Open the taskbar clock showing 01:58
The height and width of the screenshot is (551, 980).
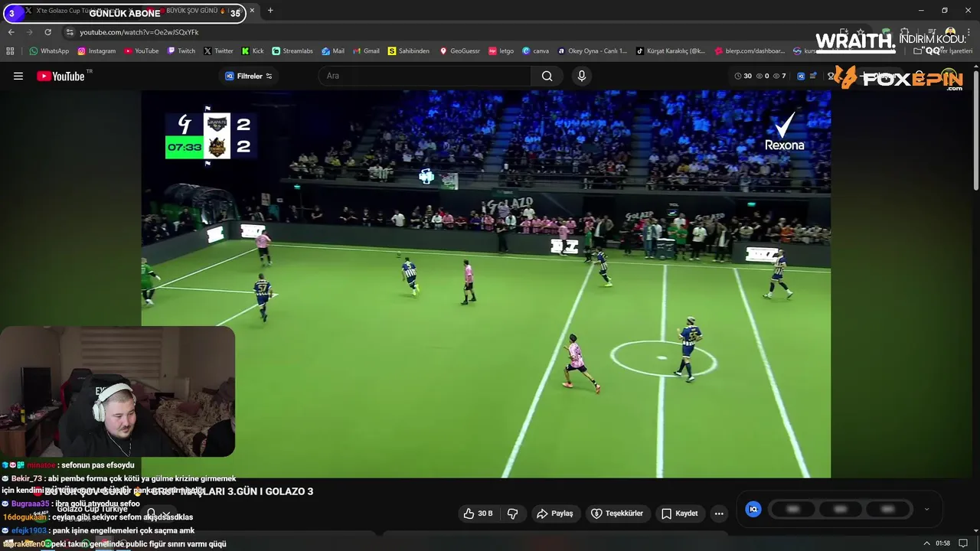tap(943, 543)
